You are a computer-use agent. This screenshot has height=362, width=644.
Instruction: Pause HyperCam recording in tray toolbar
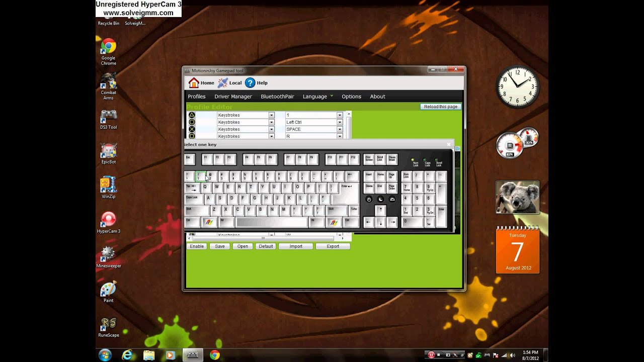pos(431,355)
